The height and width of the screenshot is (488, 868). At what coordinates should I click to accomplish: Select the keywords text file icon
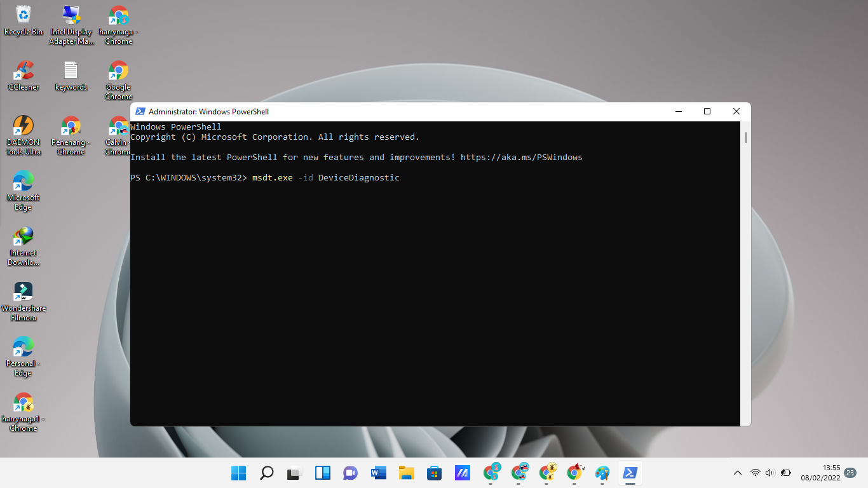pyautogui.click(x=71, y=76)
